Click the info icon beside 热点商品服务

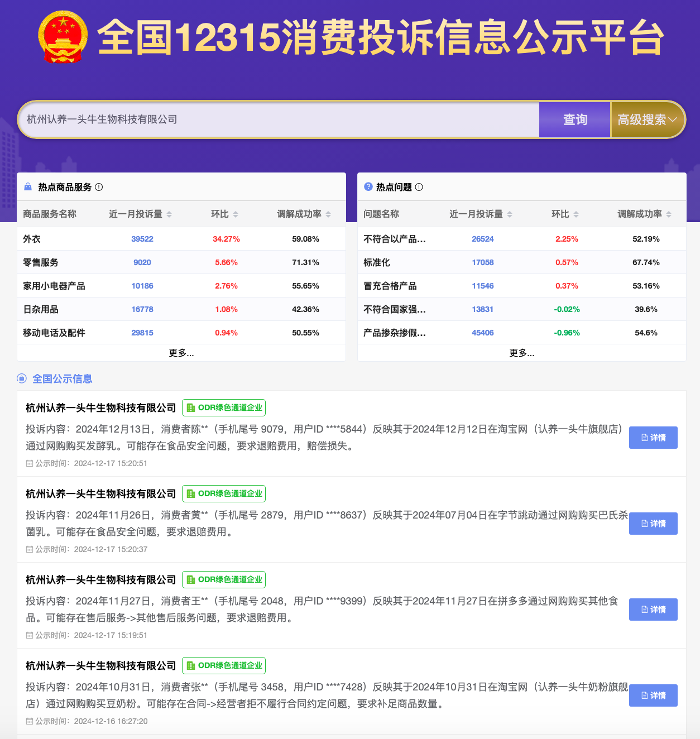click(x=99, y=187)
